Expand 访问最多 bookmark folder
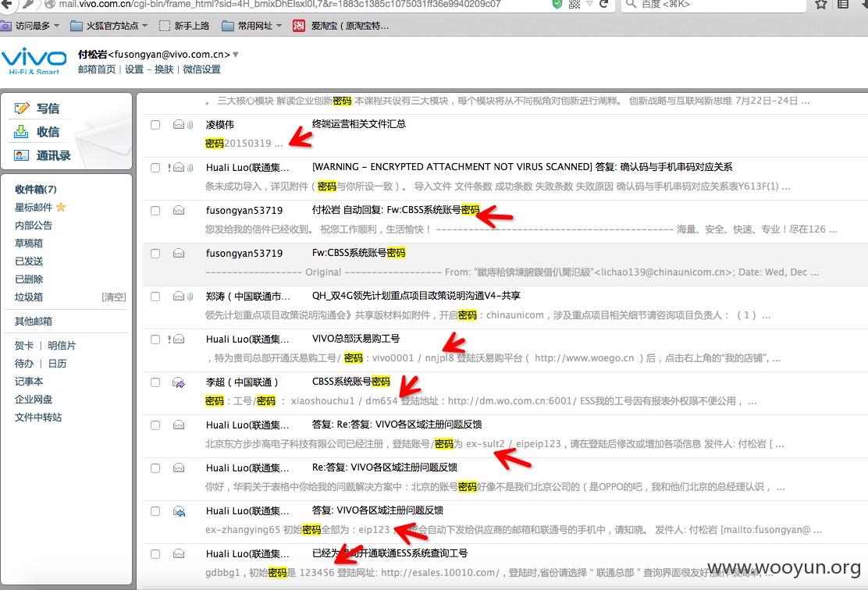 tap(31, 26)
